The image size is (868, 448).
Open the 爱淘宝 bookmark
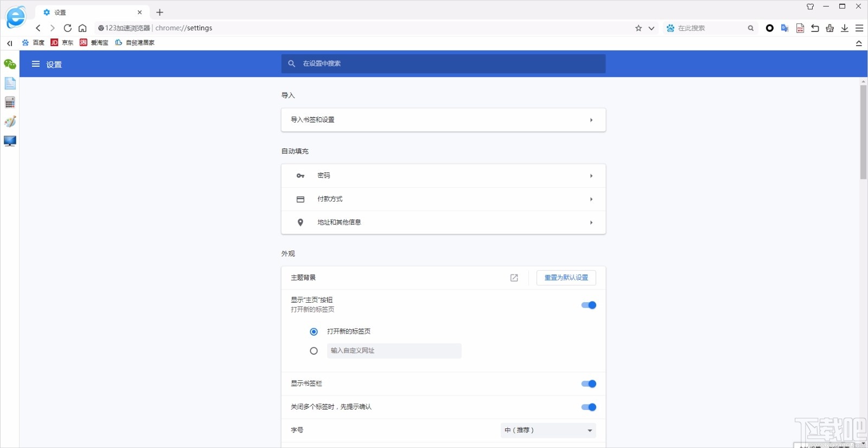94,42
